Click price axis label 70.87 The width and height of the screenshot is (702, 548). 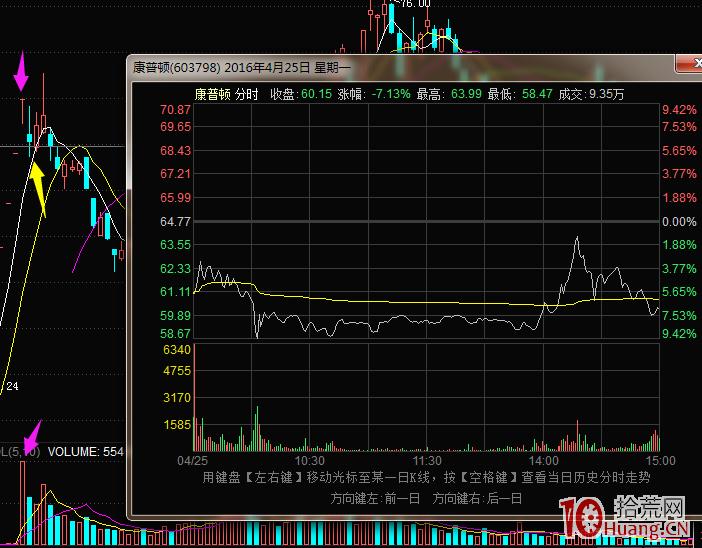(176, 110)
